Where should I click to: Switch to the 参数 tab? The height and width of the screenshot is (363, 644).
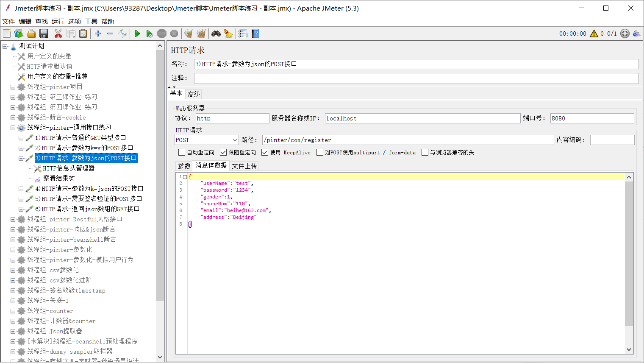(x=184, y=166)
